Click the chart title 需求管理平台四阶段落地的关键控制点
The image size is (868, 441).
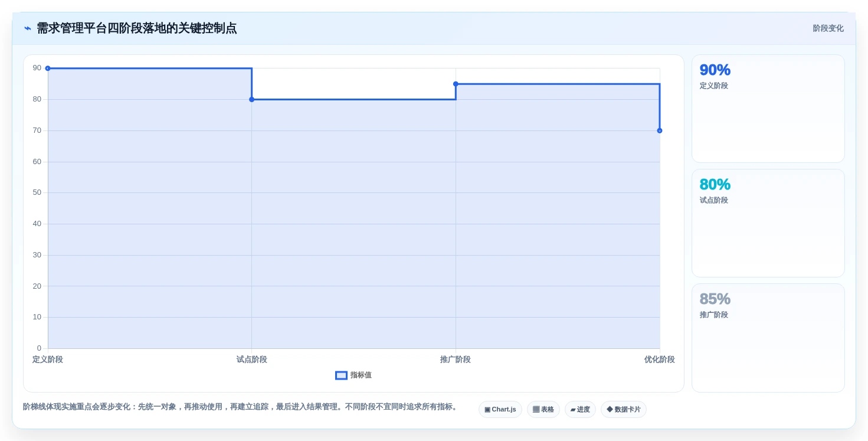pos(137,28)
